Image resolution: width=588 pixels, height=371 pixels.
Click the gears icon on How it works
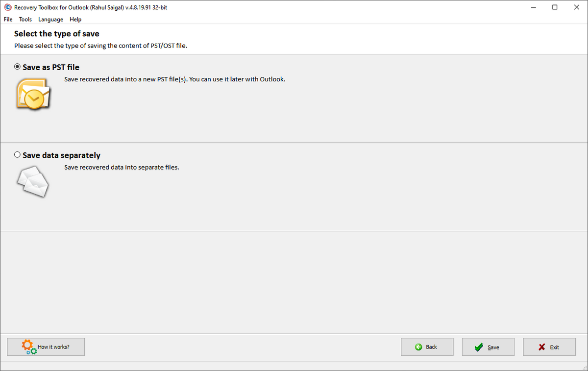[x=29, y=347]
